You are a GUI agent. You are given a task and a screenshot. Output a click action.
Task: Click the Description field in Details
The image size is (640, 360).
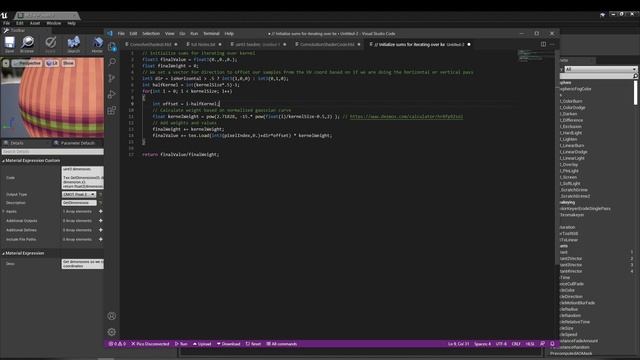(79, 202)
